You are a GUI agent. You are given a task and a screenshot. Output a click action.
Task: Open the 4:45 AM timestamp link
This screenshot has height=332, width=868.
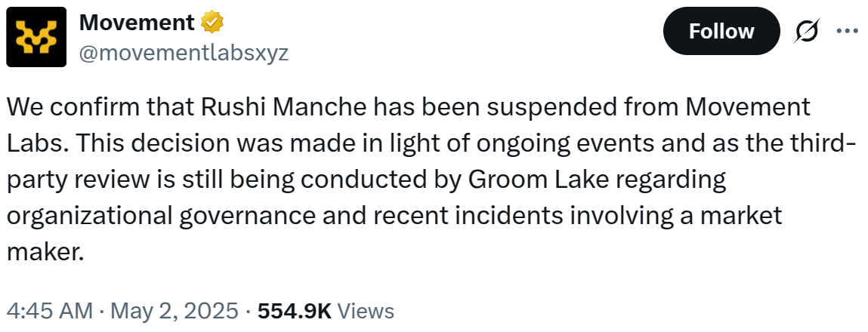pyautogui.click(x=49, y=310)
